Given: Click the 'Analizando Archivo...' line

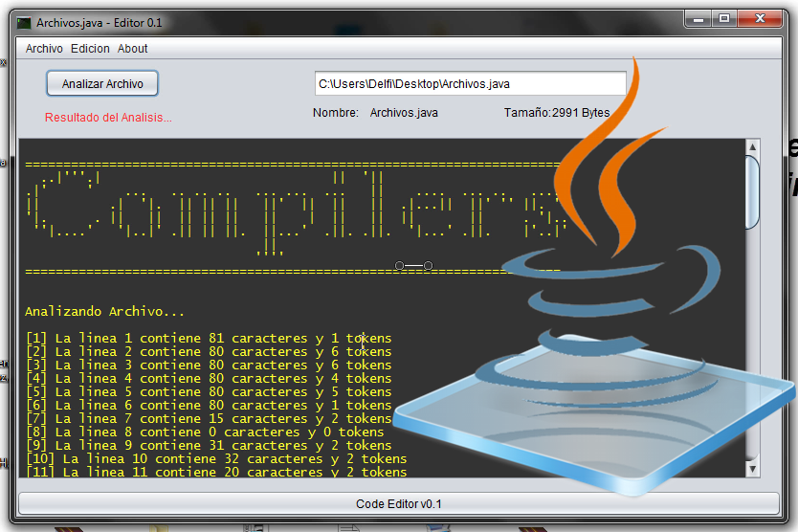Looking at the screenshot, I should coord(105,311).
